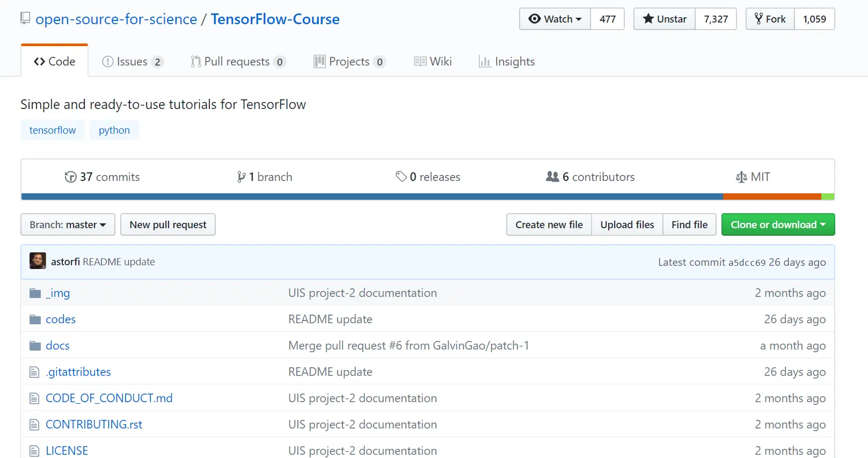The width and height of the screenshot is (868, 458).
Task: Open the codes folder
Action: 61,319
